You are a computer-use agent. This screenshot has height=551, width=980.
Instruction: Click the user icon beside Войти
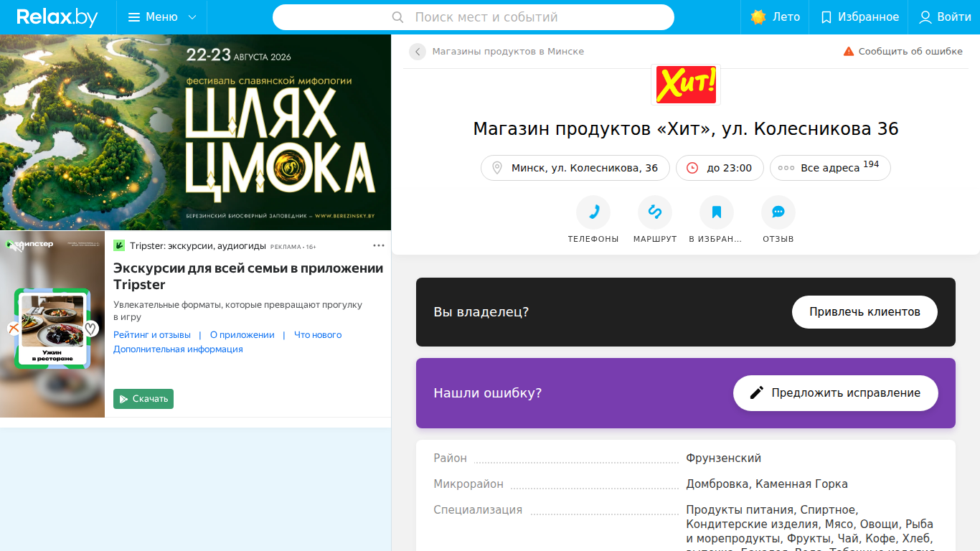click(x=925, y=17)
